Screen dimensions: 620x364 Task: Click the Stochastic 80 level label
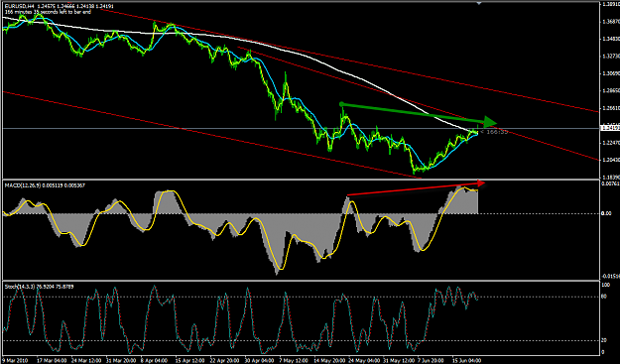pos(604,297)
